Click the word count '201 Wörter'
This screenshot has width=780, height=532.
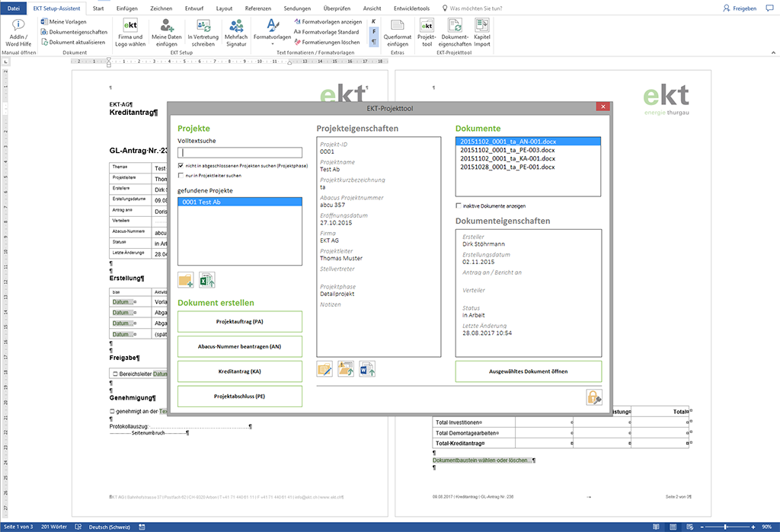pyautogui.click(x=54, y=527)
